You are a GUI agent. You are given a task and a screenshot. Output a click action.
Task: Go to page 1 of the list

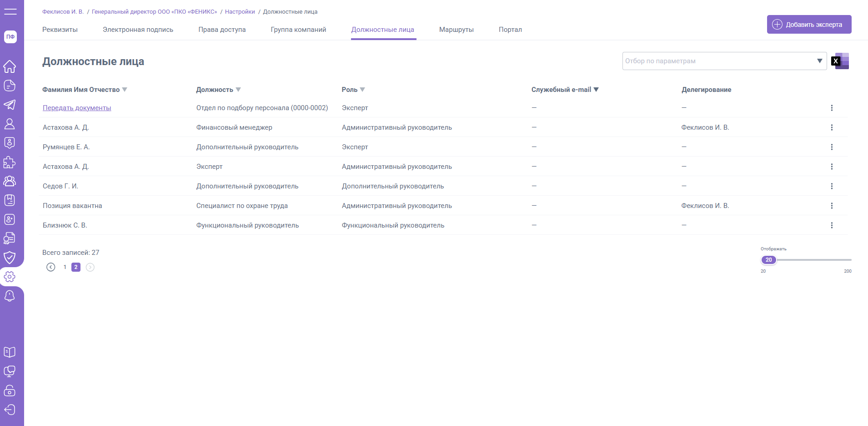pos(65,267)
